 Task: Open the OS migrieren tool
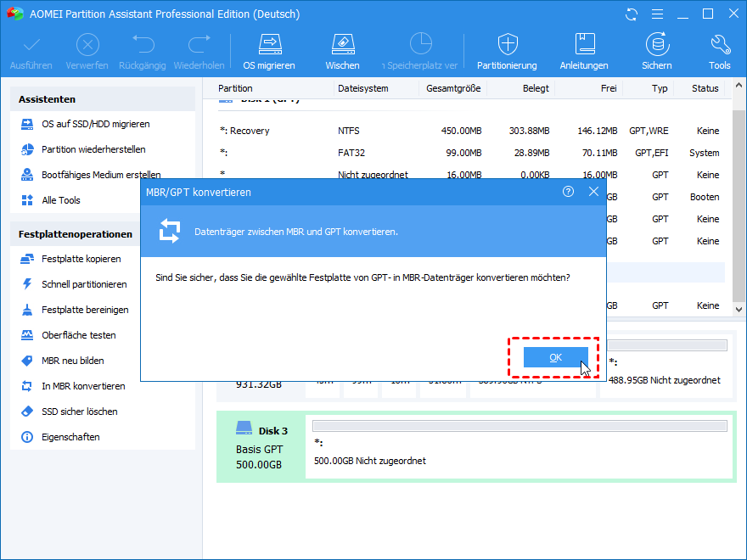pyautogui.click(x=269, y=52)
